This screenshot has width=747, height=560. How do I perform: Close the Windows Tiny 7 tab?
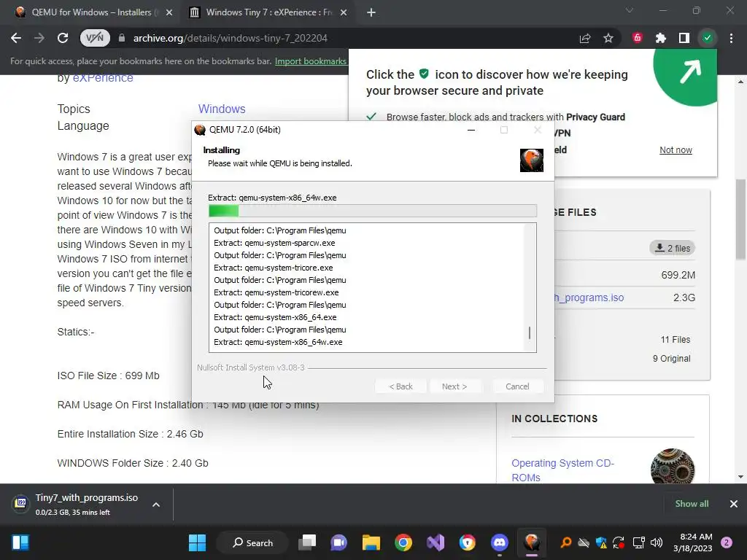point(344,12)
